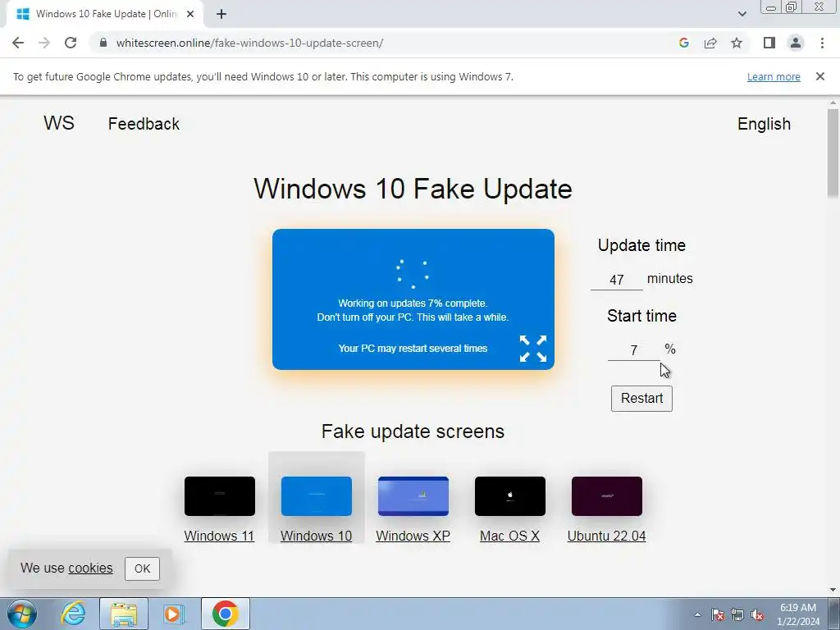This screenshot has height=630, width=840.
Task: Open the tab search dropdown arrow
Action: [x=742, y=14]
